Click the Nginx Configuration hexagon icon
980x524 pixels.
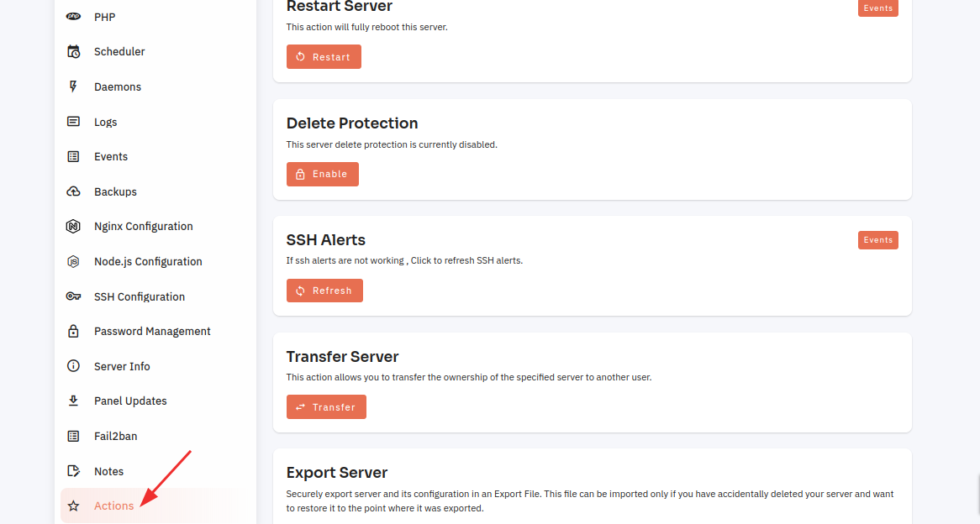click(x=73, y=226)
